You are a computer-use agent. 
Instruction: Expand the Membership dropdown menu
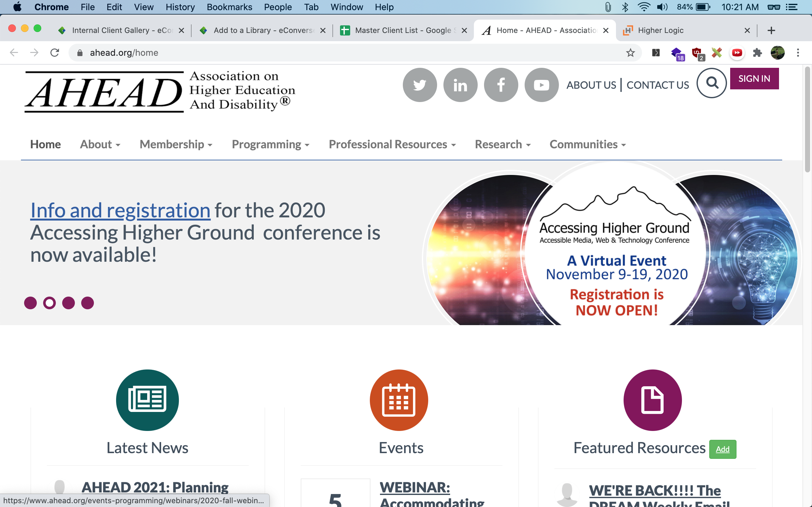click(x=176, y=144)
